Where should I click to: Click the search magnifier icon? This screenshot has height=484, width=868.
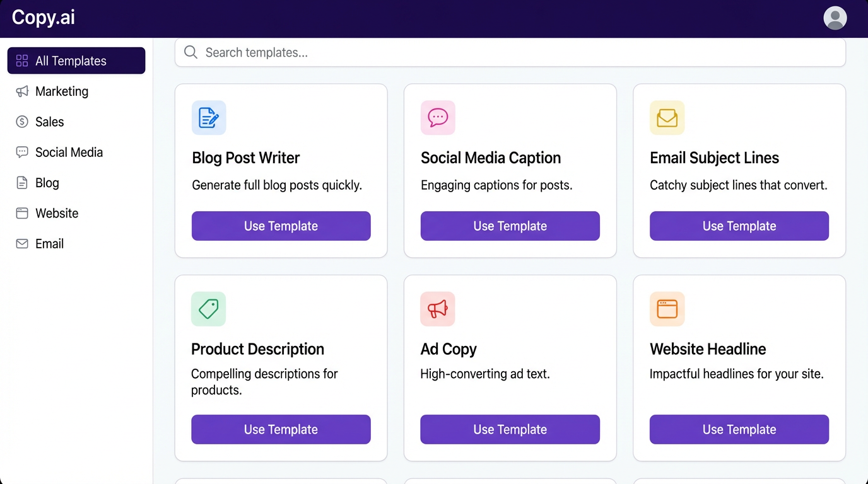click(x=191, y=52)
